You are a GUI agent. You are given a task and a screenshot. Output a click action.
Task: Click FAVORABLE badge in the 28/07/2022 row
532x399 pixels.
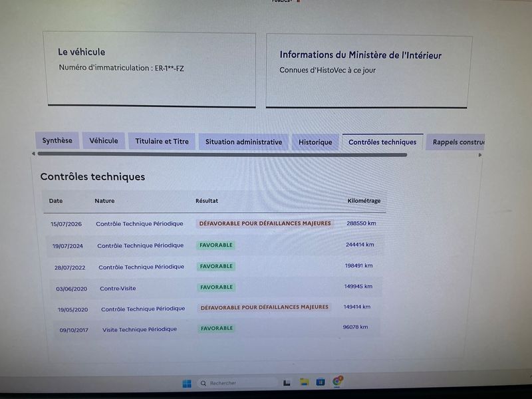217,267
